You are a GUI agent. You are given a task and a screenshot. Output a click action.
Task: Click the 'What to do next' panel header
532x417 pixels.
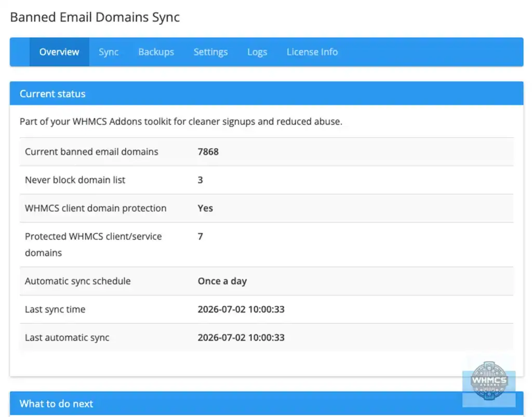pyautogui.click(x=267, y=403)
